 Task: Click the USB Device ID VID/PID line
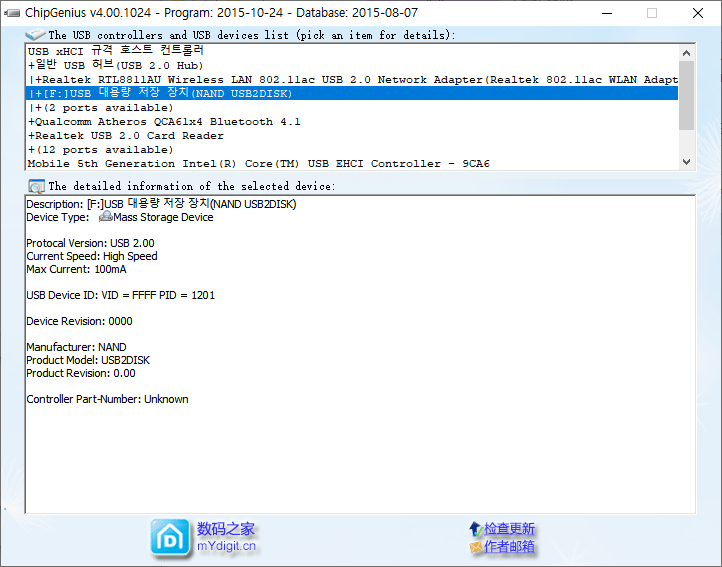[121, 295]
